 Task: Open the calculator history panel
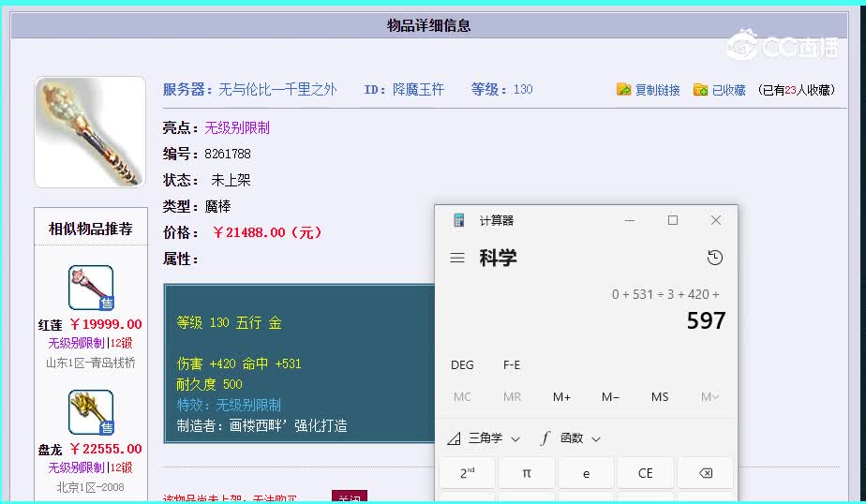point(715,258)
